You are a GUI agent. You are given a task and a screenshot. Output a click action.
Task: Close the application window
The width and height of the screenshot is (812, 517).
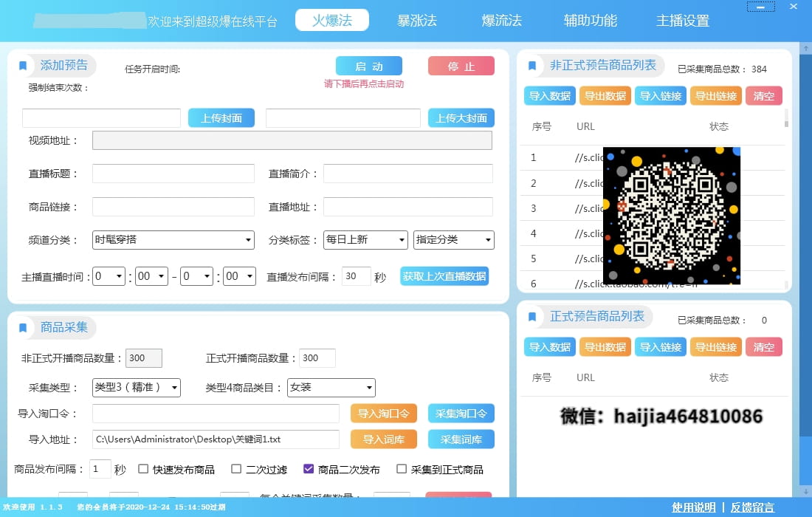(794, 7)
